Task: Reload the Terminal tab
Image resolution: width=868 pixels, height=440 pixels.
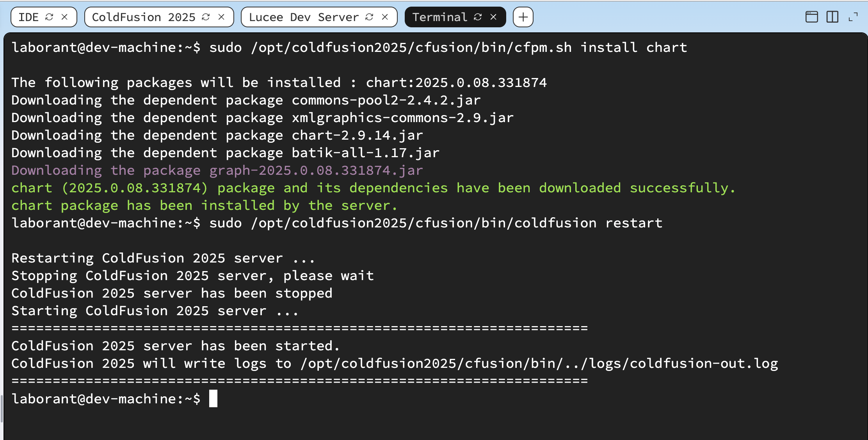Action: coord(478,17)
